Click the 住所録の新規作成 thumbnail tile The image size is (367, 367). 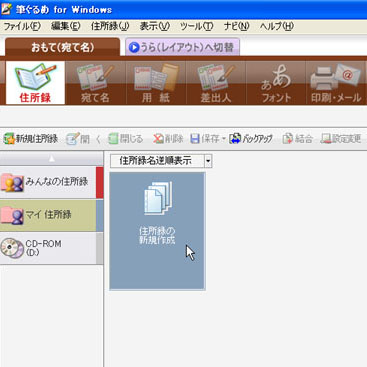pyautogui.click(x=157, y=231)
